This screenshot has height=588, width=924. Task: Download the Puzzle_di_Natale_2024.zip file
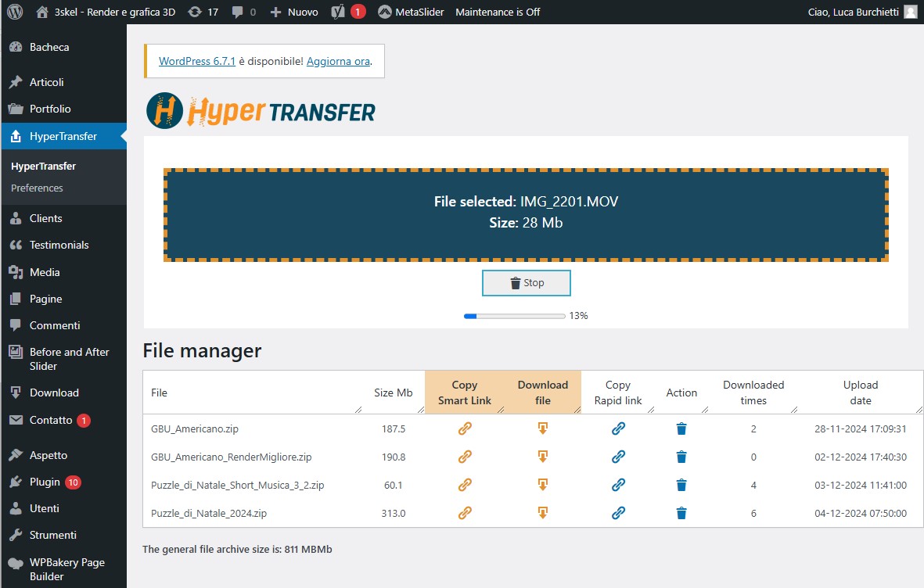pyautogui.click(x=543, y=513)
